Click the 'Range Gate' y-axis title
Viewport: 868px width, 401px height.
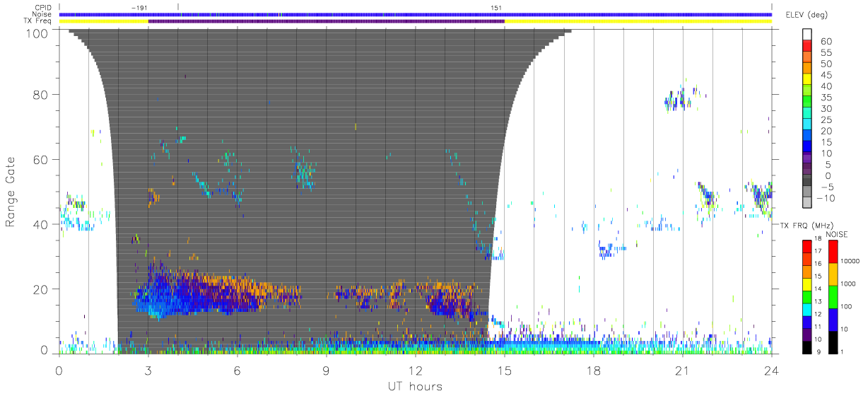pyautogui.click(x=11, y=192)
